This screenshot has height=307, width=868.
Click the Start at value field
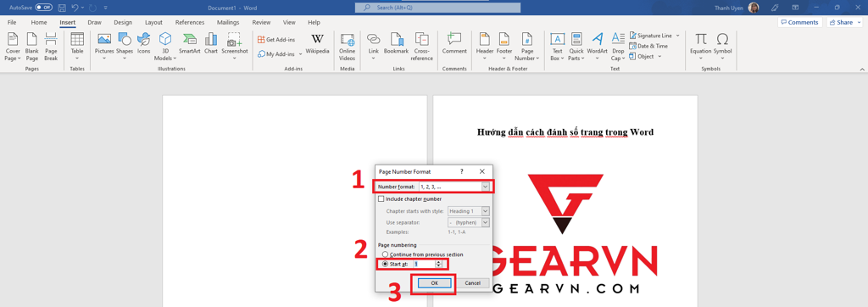424,265
